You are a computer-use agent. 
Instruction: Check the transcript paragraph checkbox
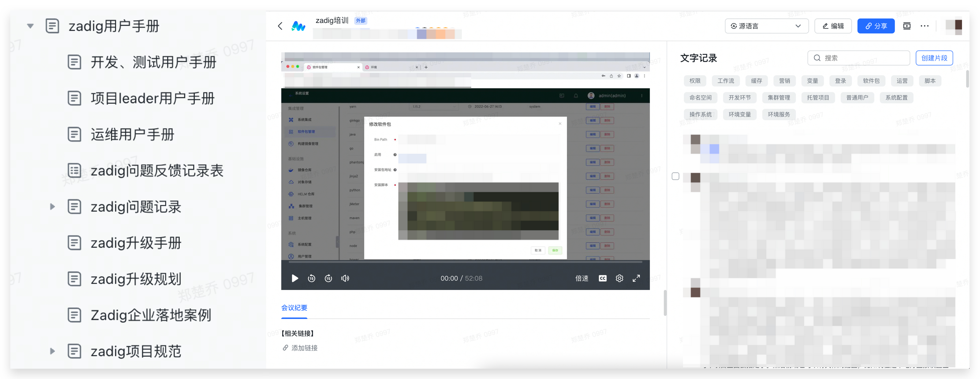[675, 176]
